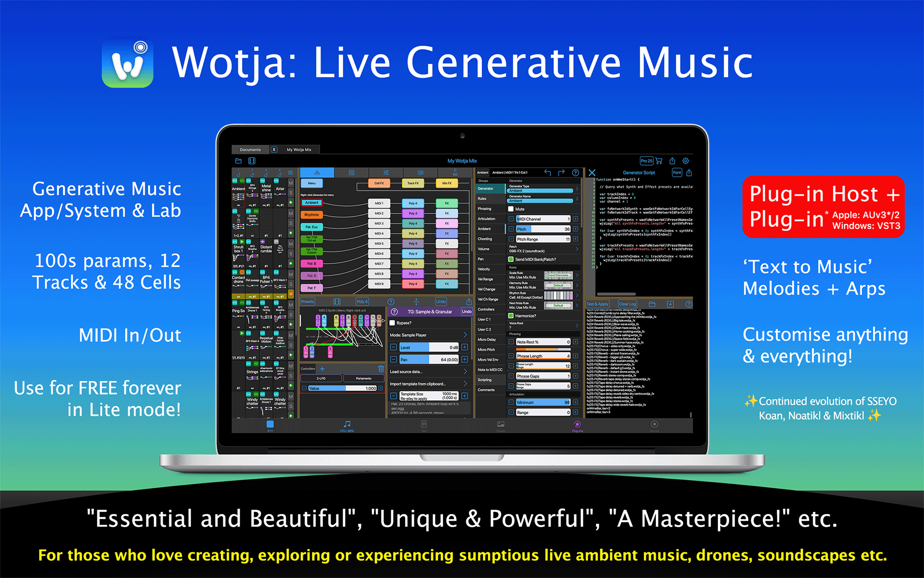The width and height of the screenshot is (924, 578).
Task: Open the shopping cart store icon
Action: click(659, 161)
